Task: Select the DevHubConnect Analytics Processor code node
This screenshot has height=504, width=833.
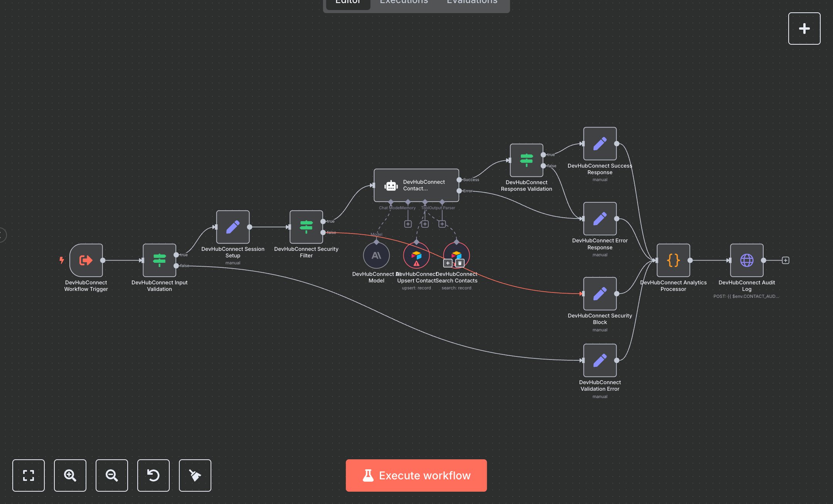Action: tap(673, 260)
